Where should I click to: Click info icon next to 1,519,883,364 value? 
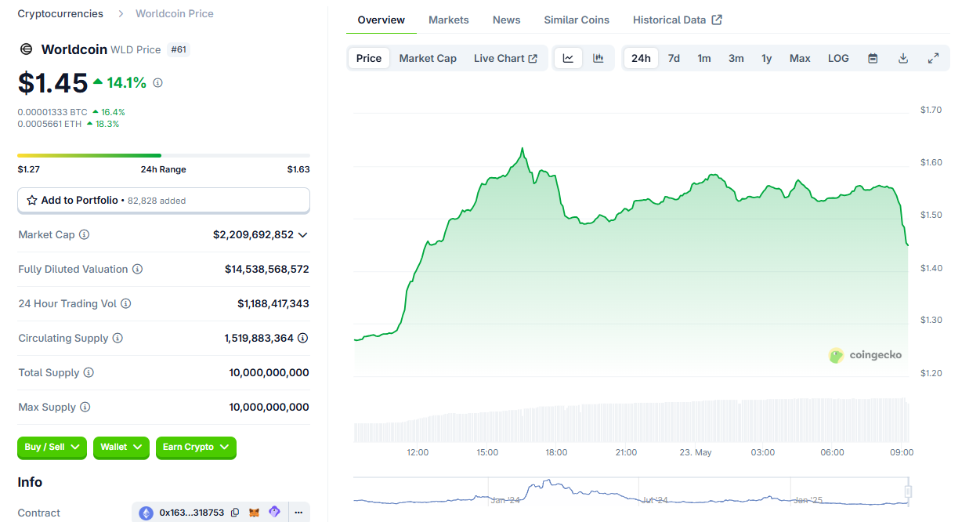point(303,339)
